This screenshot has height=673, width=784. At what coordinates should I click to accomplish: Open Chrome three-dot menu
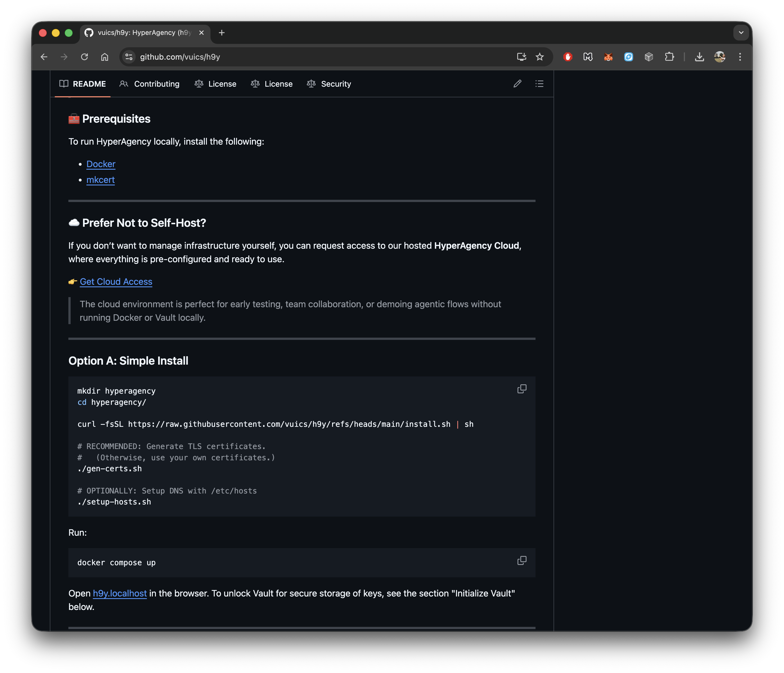click(740, 57)
